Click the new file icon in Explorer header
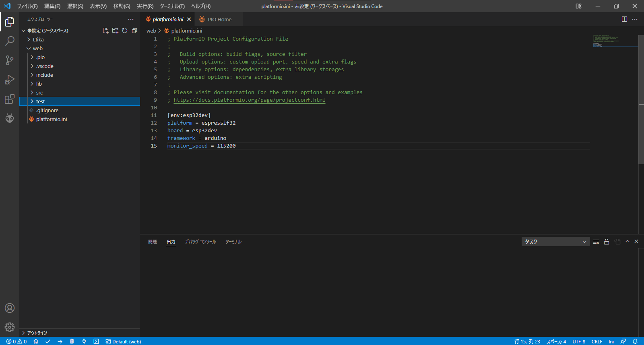644x345 pixels. pyautogui.click(x=105, y=31)
